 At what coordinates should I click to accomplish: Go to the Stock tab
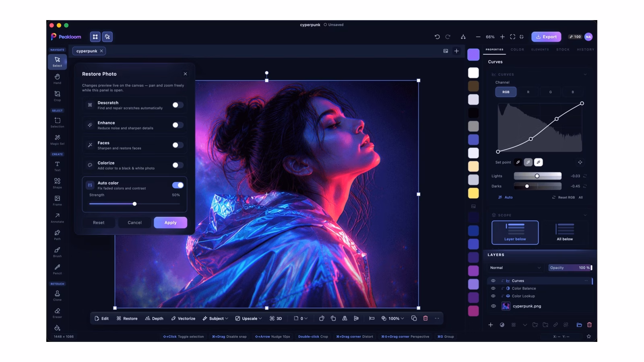[563, 49]
